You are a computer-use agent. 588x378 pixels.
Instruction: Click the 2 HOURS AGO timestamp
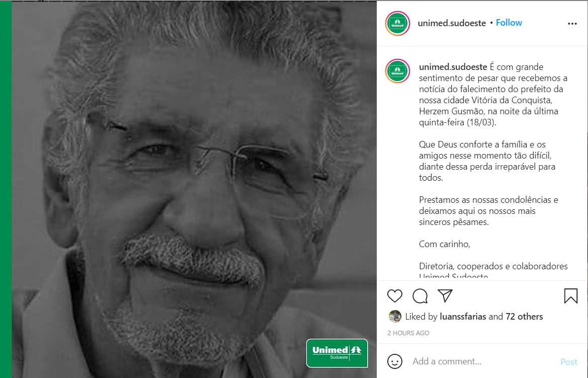click(x=408, y=333)
